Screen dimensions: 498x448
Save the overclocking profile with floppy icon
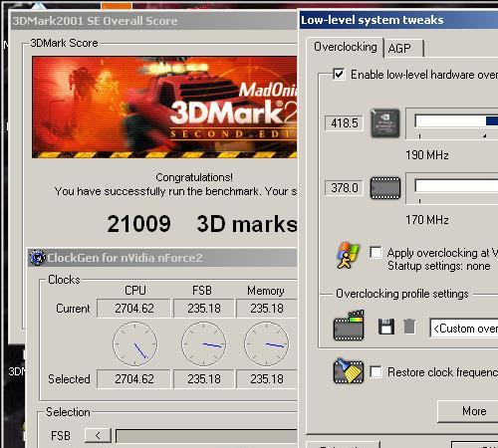click(386, 327)
